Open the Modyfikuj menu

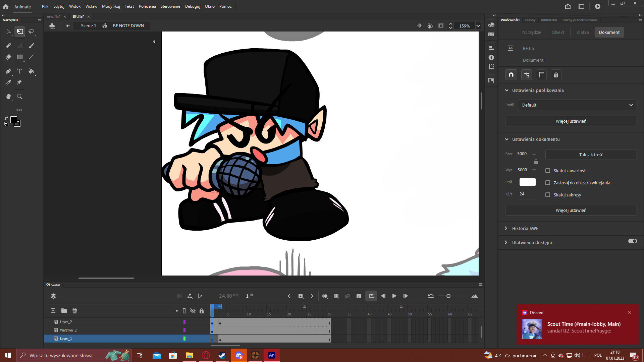tap(111, 6)
